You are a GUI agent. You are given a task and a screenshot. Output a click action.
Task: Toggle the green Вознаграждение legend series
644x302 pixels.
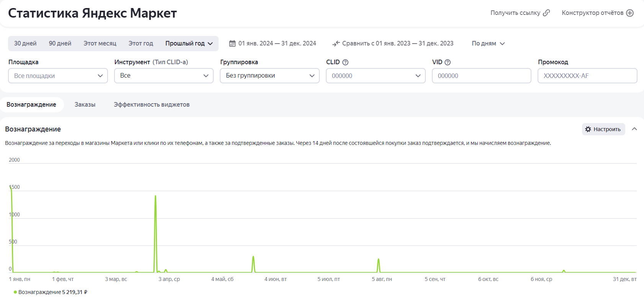[x=50, y=292]
